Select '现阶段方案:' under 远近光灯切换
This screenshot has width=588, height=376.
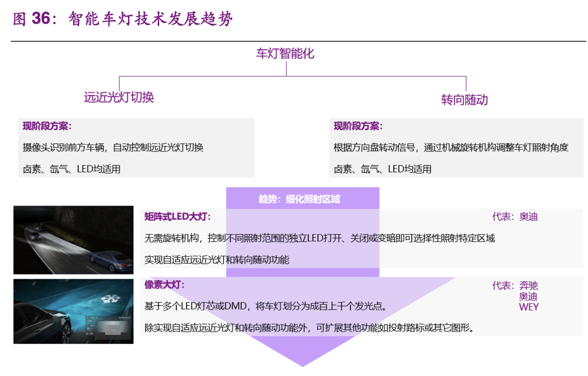tap(47, 126)
